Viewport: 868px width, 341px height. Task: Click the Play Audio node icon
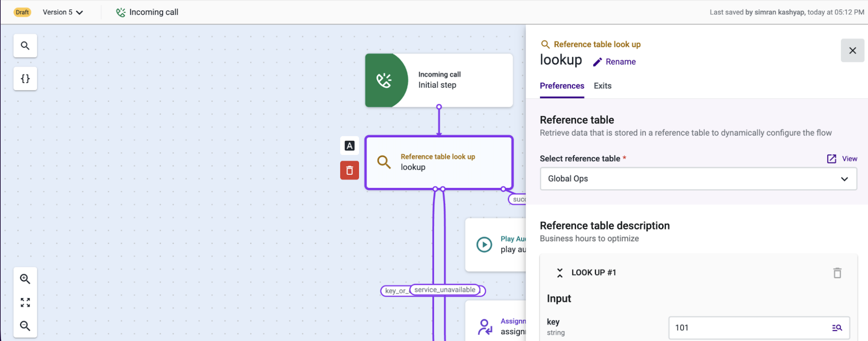pyautogui.click(x=484, y=245)
